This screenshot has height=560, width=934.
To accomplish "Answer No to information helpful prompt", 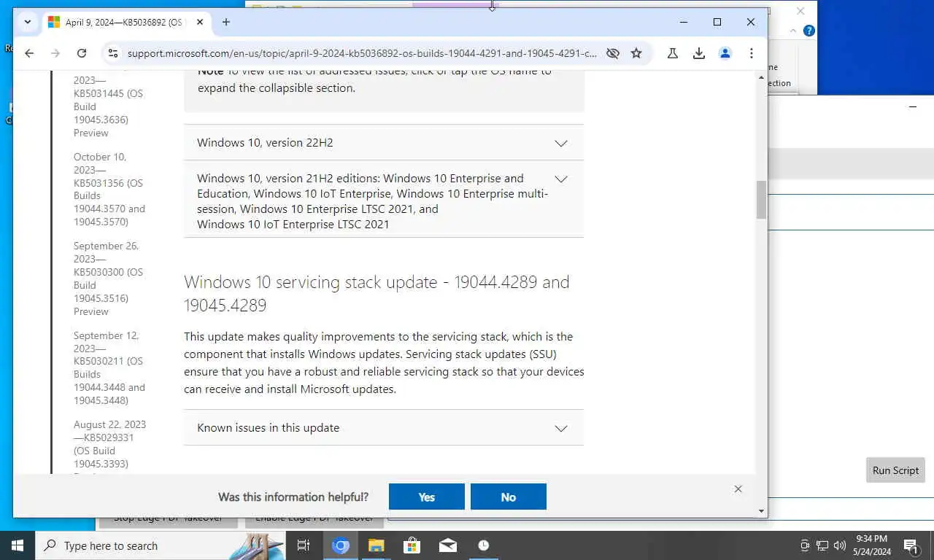I will 509,497.
